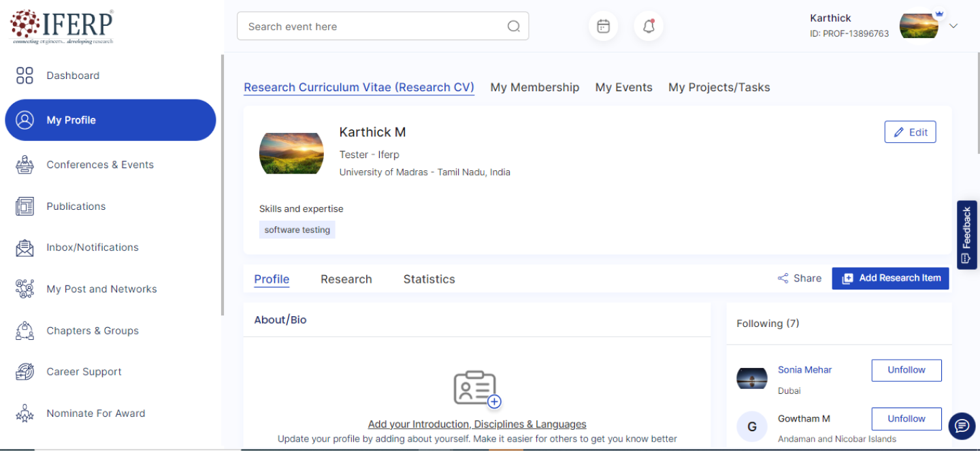Click the Edit profile button
This screenshot has height=451, width=980.
tap(910, 132)
